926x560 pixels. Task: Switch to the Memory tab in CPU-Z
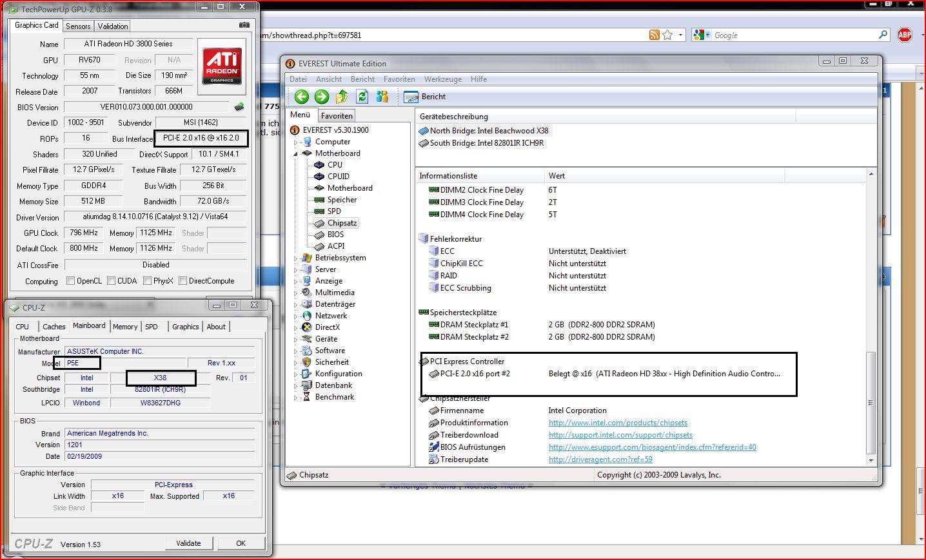125,327
